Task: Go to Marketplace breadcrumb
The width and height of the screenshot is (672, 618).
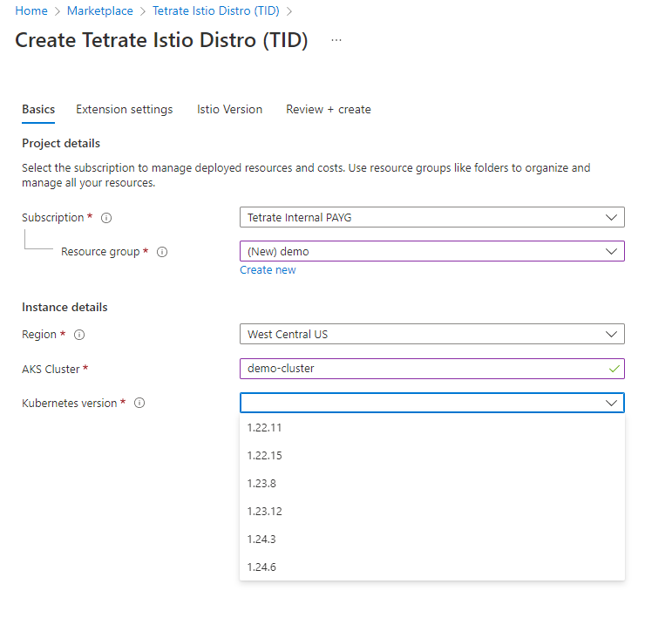Action: [x=99, y=11]
